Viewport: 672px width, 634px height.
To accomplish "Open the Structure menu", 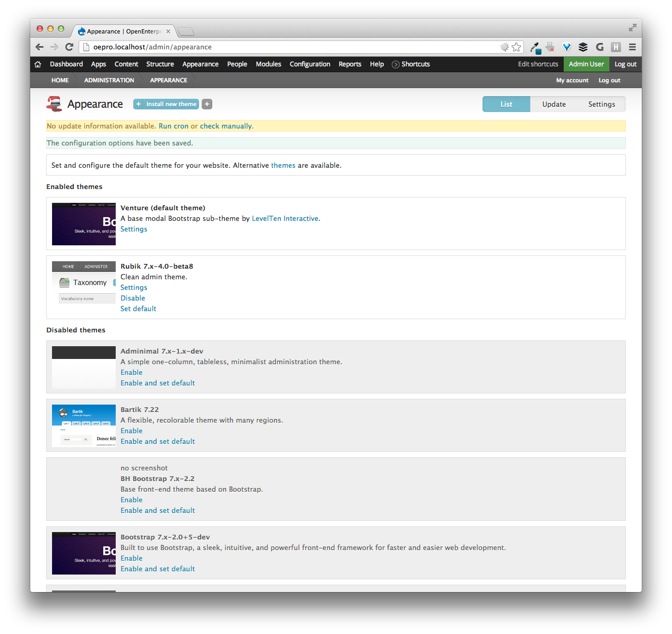I will click(160, 64).
